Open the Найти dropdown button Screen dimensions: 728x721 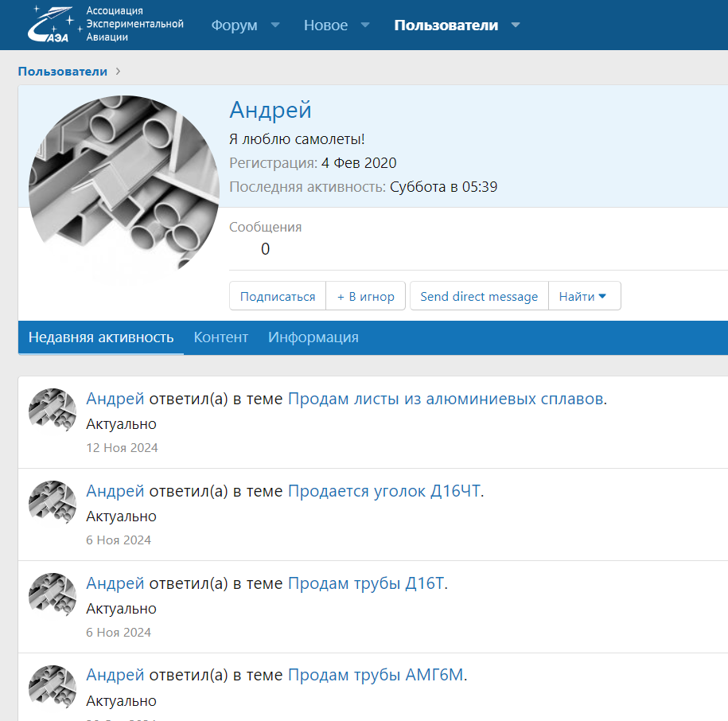pos(584,296)
